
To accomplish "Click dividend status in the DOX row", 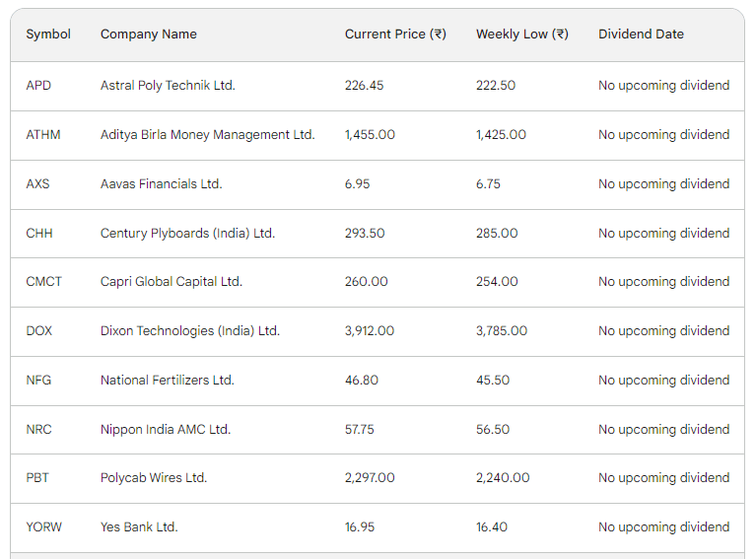I will point(664,331).
